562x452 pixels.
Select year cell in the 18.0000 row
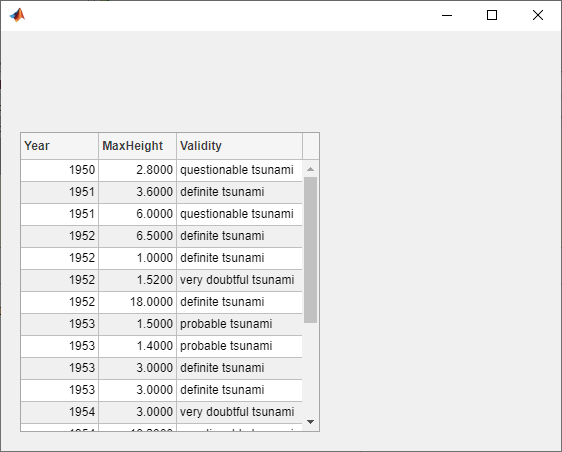point(59,302)
